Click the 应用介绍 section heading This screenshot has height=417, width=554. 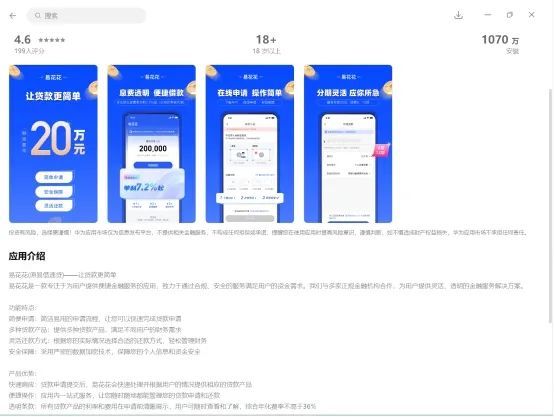pos(27,256)
